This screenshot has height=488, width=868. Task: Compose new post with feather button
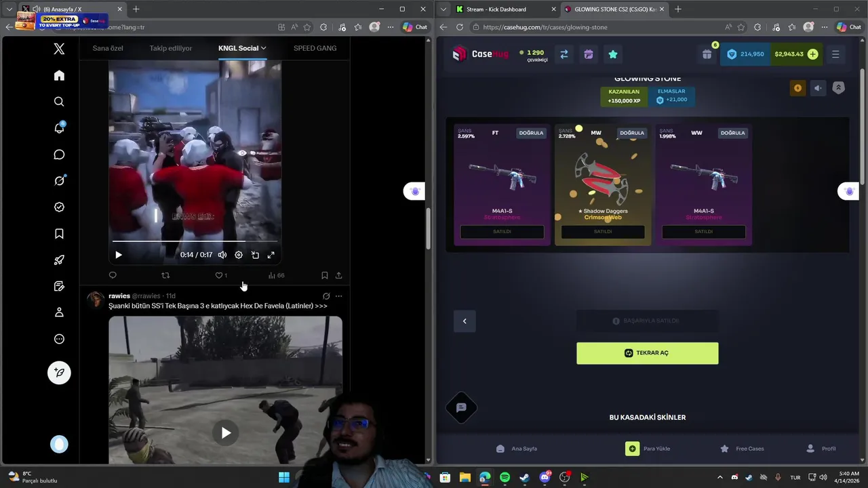pyautogui.click(x=59, y=372)
